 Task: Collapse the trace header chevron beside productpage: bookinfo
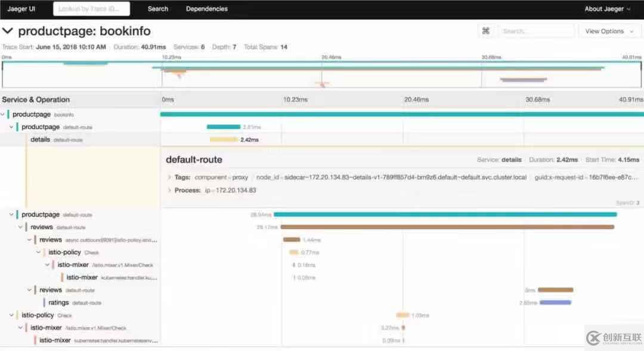coord(8,31)
